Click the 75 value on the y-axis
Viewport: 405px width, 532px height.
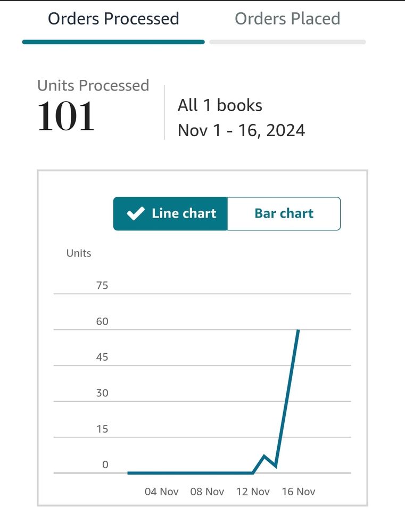click(x=102, y=285)
